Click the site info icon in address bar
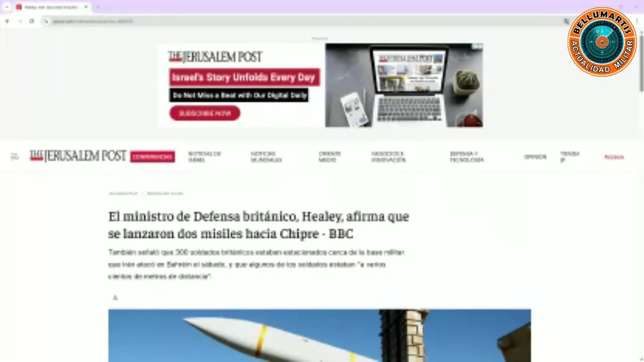This screenshot has height=362, width=644. (46, 21)
